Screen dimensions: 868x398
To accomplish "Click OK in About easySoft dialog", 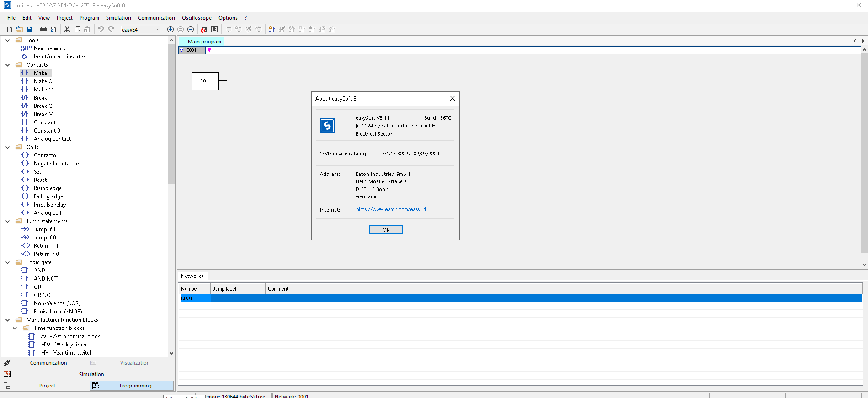I will coord(386,230).
